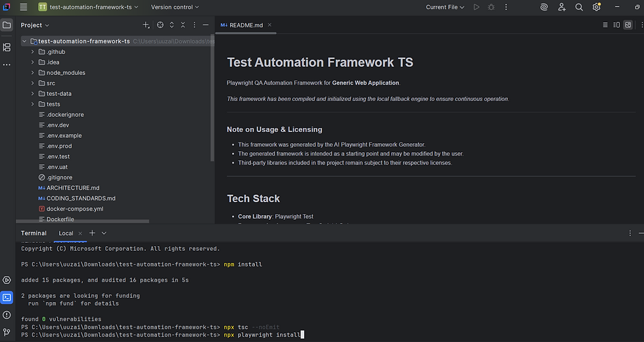Add new file via Project panel plus icon
The image size is (644, 342).
pyautogui.click(x=146, y=25)
